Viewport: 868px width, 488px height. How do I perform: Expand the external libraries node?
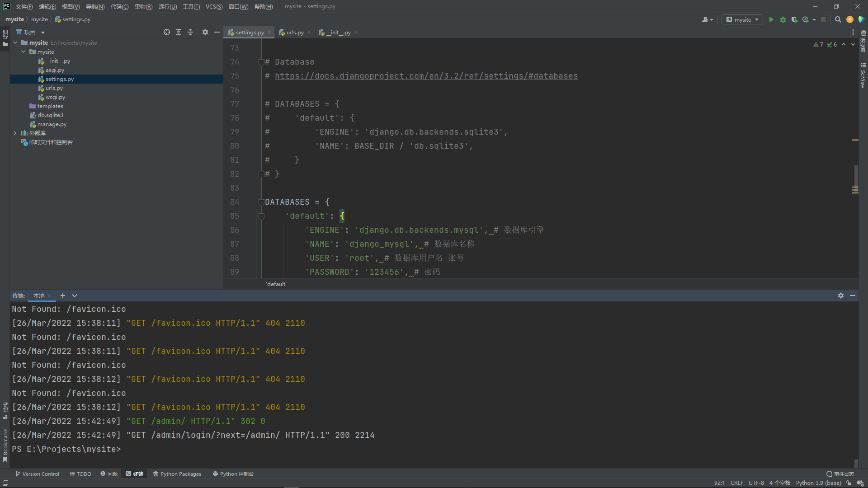click(x=15, y=133)
